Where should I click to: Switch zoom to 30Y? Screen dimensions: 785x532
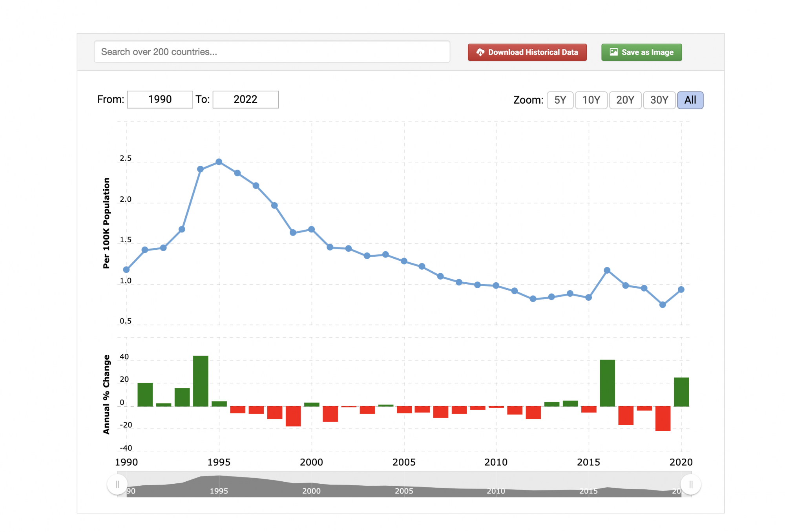click(659, 100)
